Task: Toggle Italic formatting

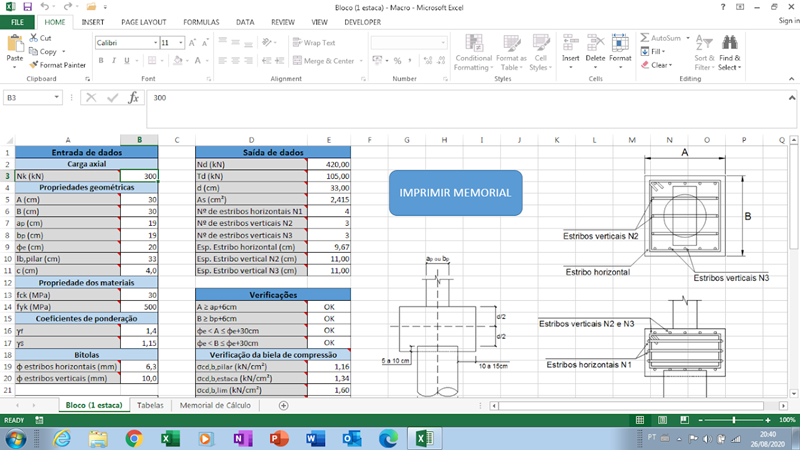Action: point(114,61)
